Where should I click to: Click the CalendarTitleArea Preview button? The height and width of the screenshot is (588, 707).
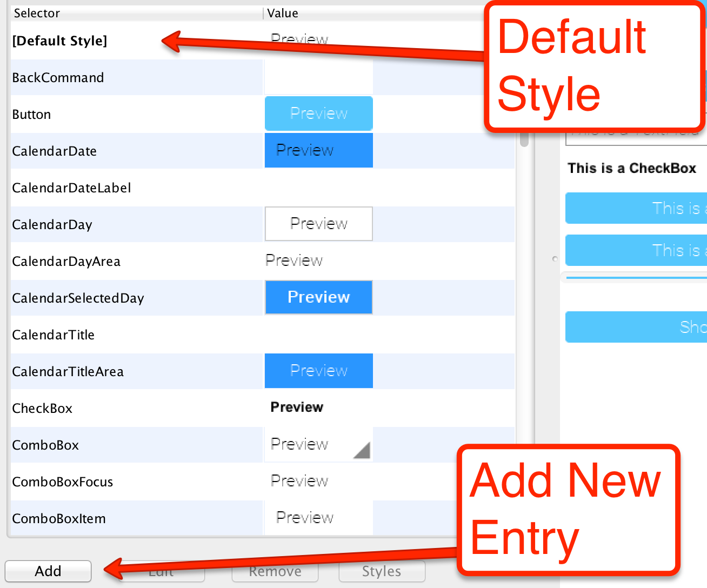click(318, 371)
